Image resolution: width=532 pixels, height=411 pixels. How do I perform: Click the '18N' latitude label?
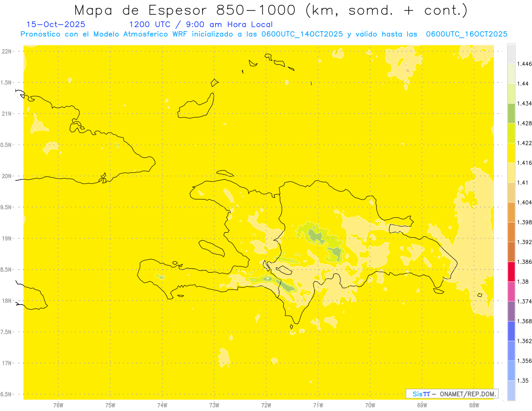point(7,301)
